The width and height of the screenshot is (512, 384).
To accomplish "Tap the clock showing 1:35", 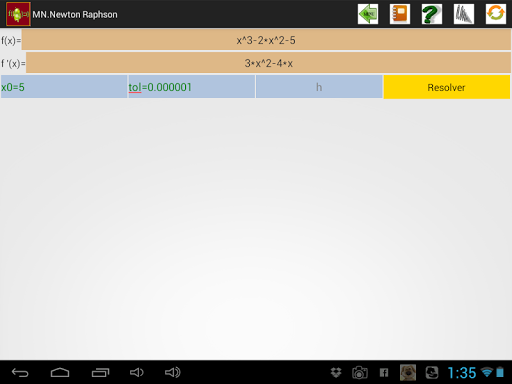I will click(462, 373).
